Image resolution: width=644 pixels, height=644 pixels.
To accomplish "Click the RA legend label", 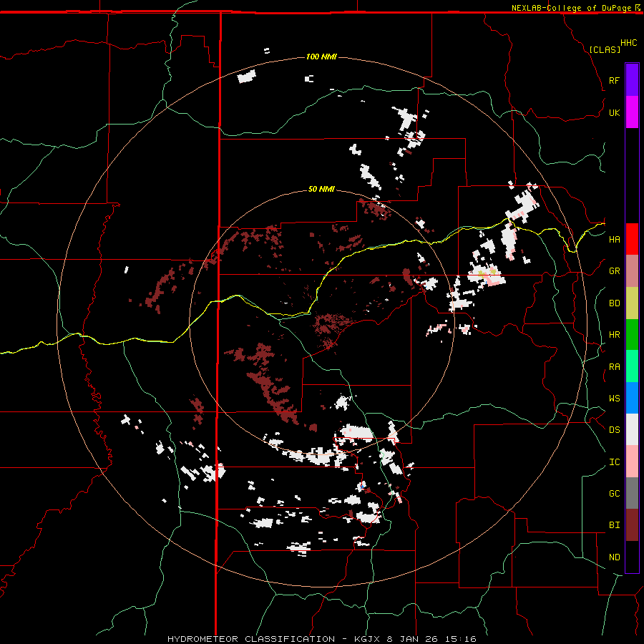I will [x=614, y=367].
